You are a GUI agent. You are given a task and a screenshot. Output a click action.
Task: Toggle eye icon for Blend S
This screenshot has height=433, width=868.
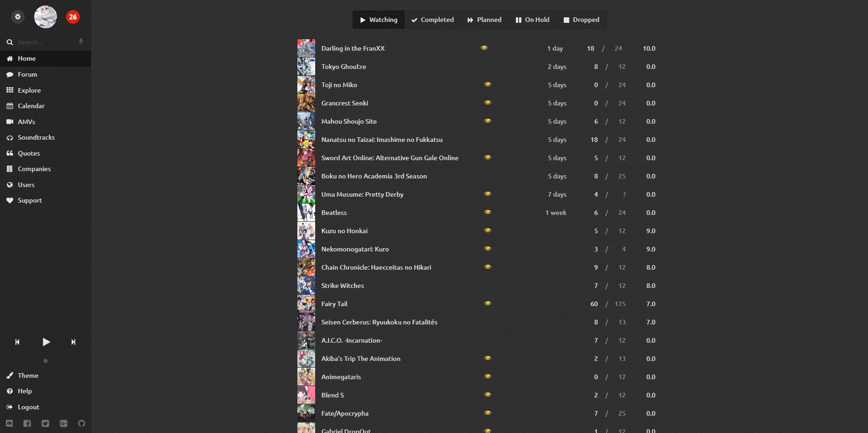(x=488, y=394)
